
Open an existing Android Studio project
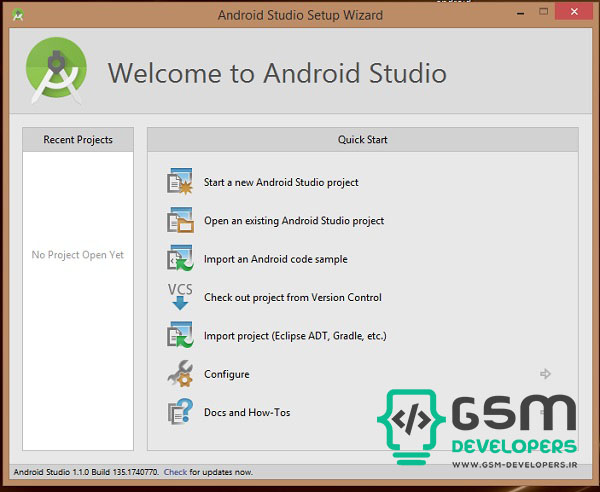[x=294, y=221]
